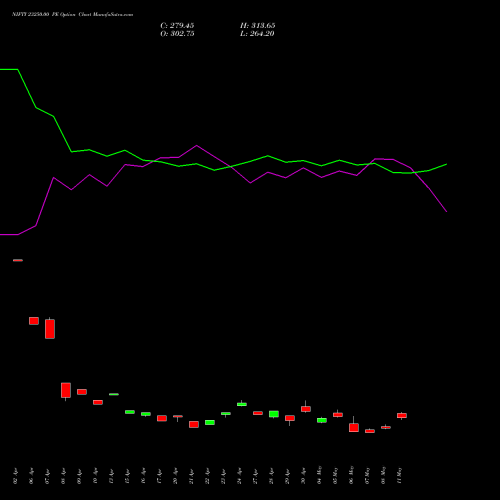Select the 08 May date label
Image resolution: width=500 pixels, height=500 pixels.
[x=383, y=475]
